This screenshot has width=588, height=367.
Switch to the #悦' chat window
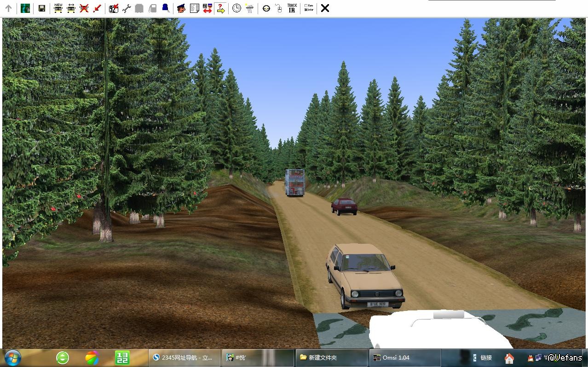pyautogui.click(x=258, y=357)
